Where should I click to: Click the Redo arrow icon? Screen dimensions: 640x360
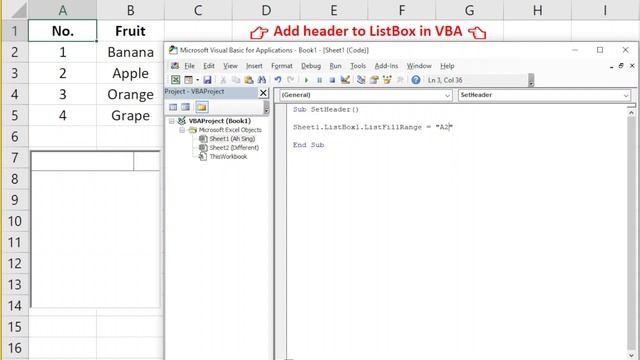pyautogui.click(x=291, y=80)
